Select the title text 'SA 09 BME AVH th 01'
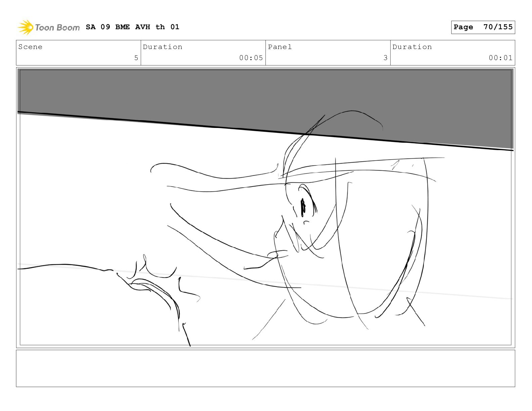532x411 pixels. point(133,27)
